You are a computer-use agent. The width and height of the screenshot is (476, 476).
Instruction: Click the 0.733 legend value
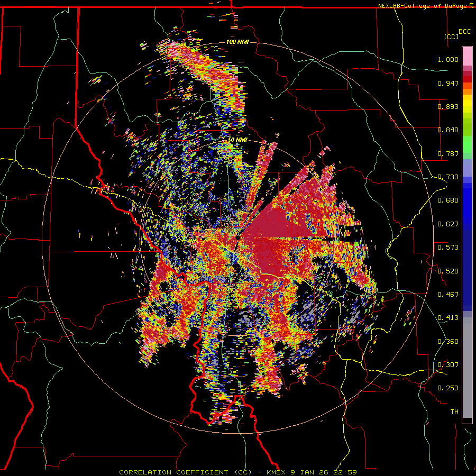tap(448, 177)
